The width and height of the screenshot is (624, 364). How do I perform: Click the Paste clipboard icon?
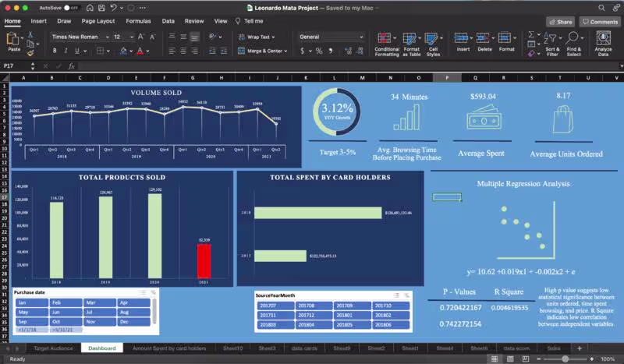[13, 39]
